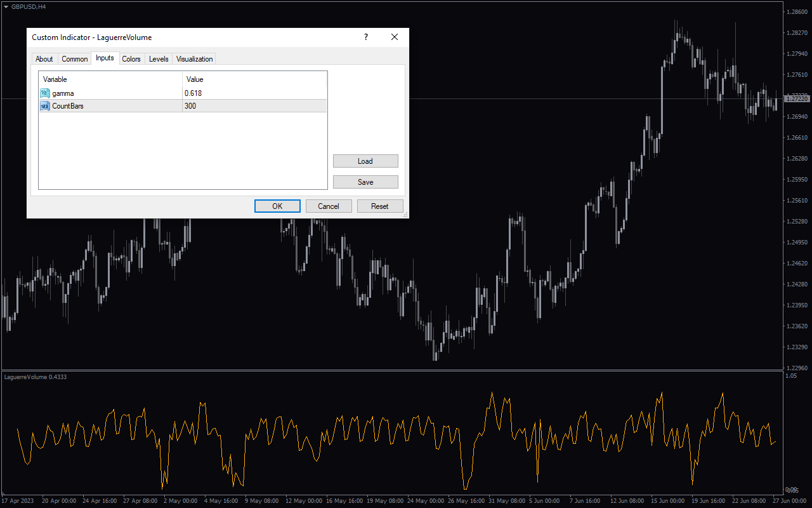Image resolution: width=812 pixels, height=508 pixels.
Task: Click the 1.05 indicator scale label
Action: (x=791, y=376)
